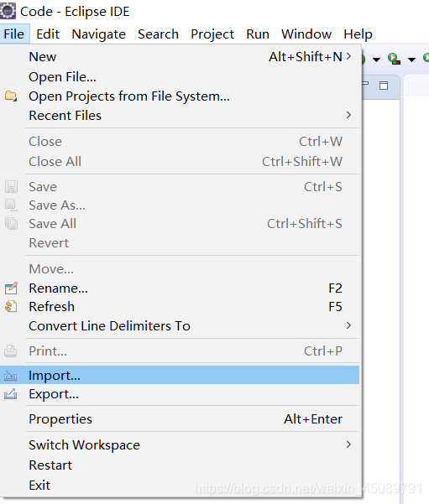Screen dimensions: 429x504
Task: Click the chevron on the Switch Workspace row
Action: (348, 444)
